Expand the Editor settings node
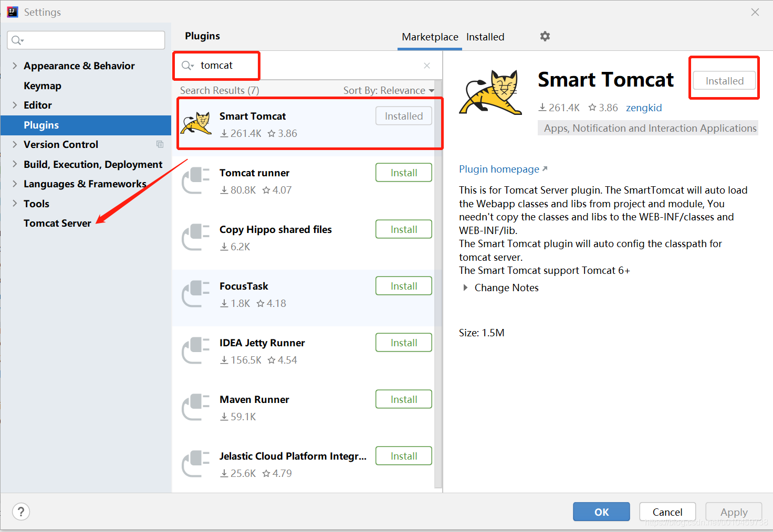This screenshot has height=532, width=773. 15,105
